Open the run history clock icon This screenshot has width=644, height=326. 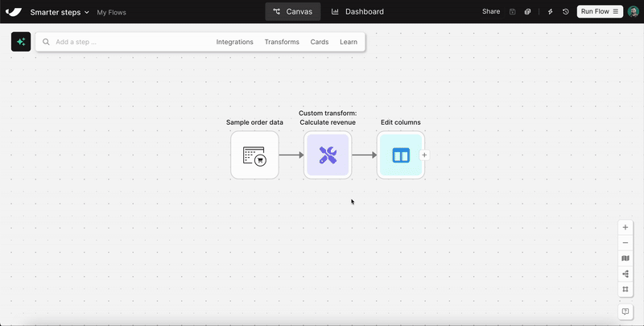point(566,12)
